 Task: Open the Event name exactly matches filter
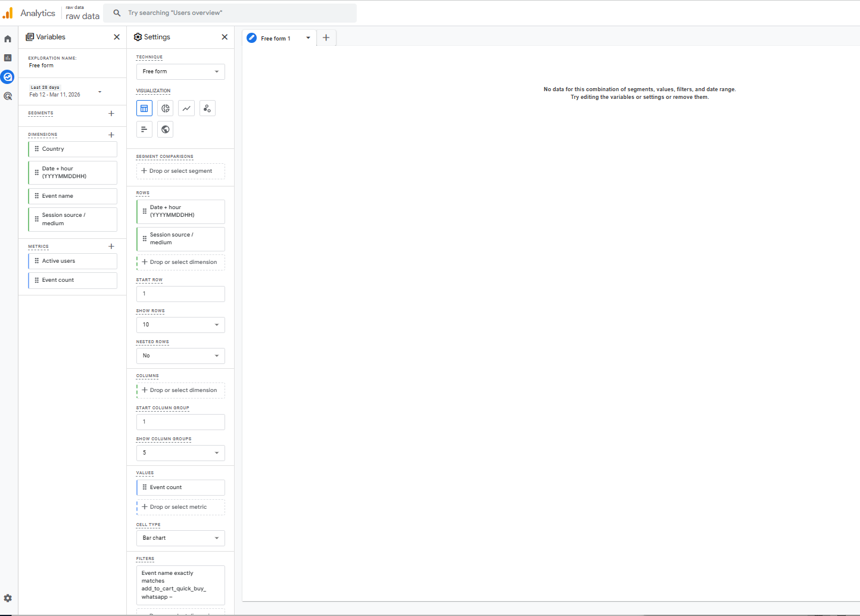click(x=180, y=585)
